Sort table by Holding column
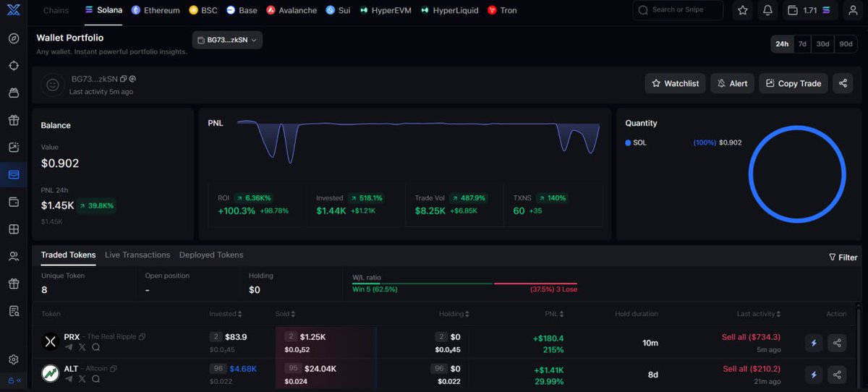 [x=454, y=314]
